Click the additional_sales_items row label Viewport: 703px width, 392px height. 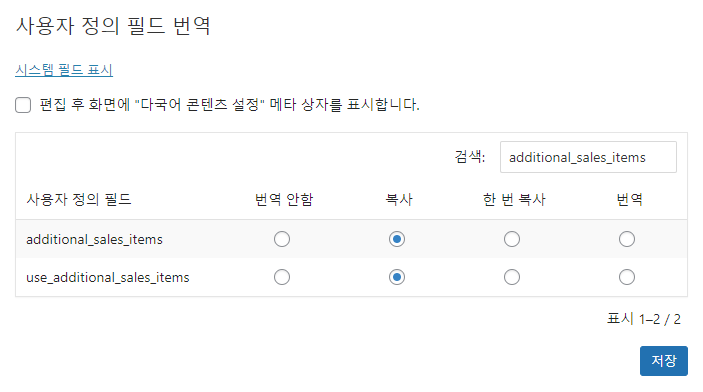click(94, 240)
